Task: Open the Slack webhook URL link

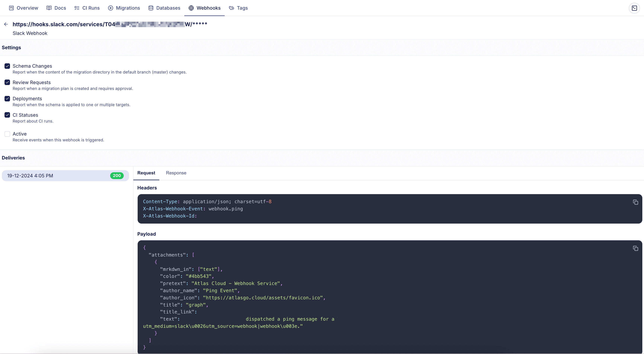Action: 110,24
